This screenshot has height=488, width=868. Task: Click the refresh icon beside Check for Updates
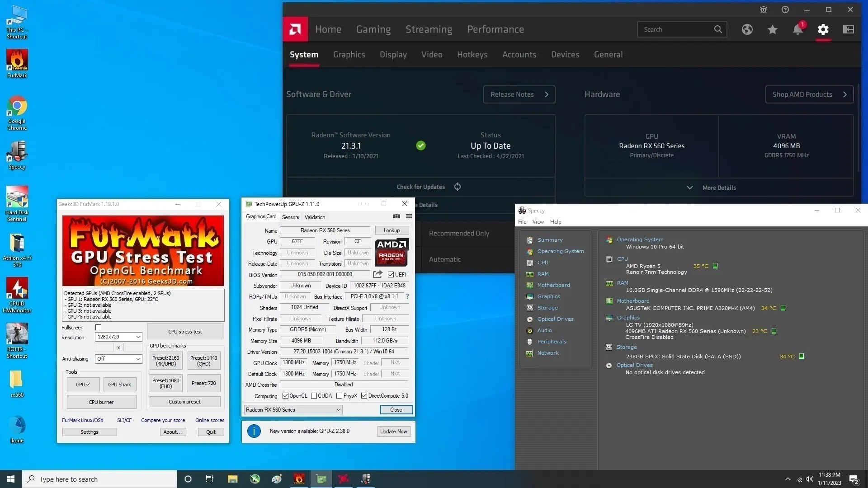(458, 187)
